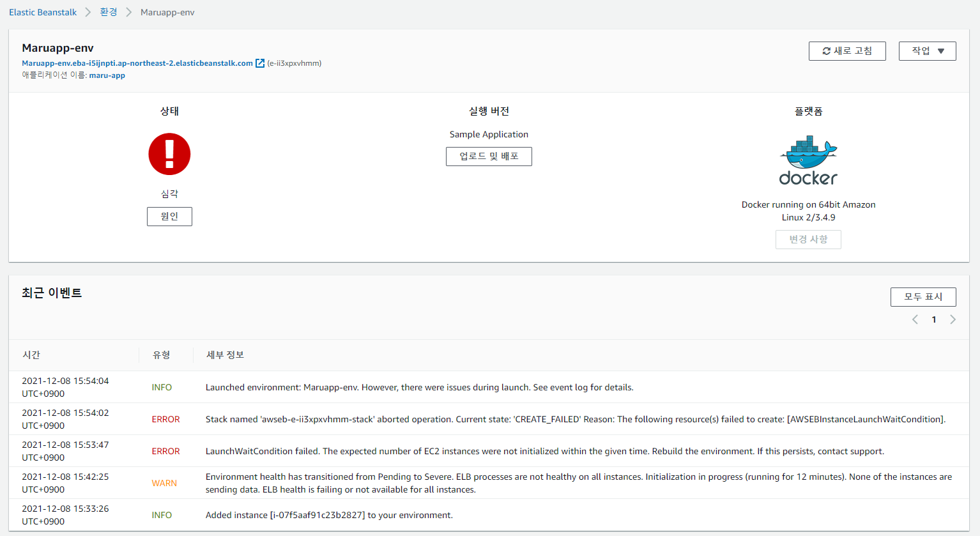Open the Maruapp-env elasticbeanstalk.com URL
Screen dimensions: 980x536
tap(137, 63)
